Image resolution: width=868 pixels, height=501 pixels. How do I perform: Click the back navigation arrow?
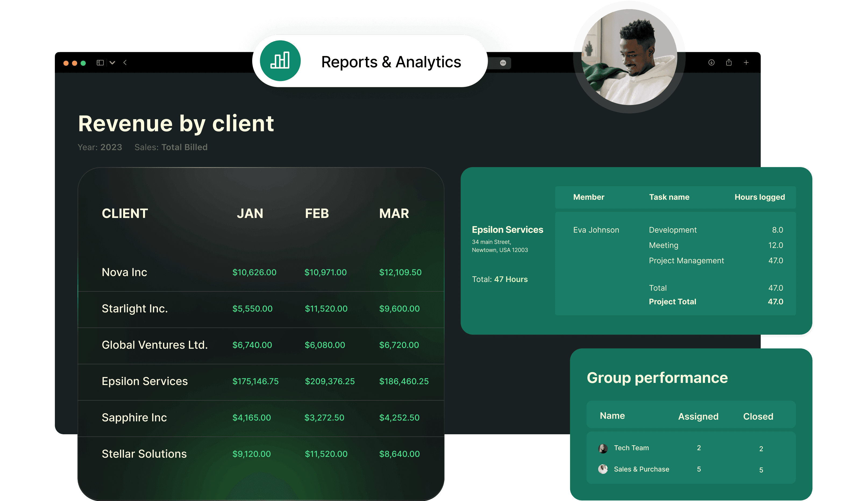(125, 63)
